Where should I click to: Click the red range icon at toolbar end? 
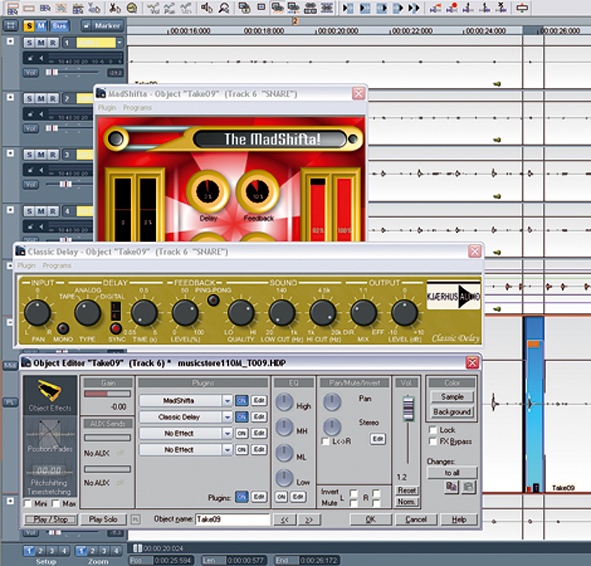(522, 8)
